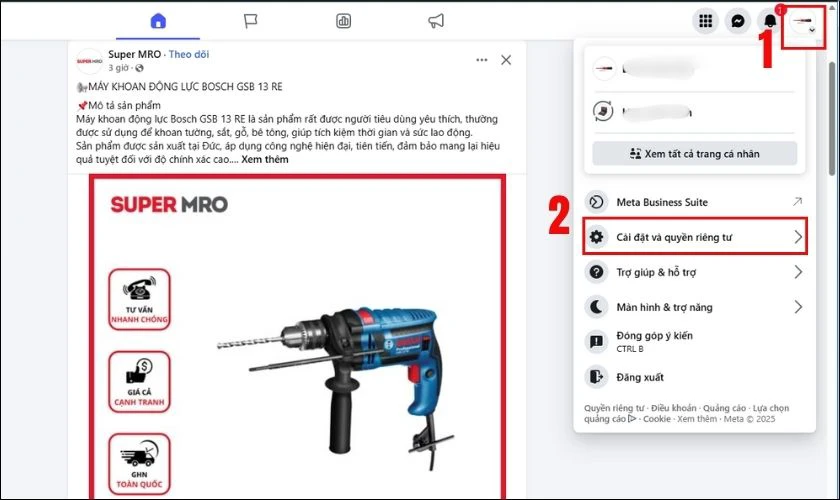Click the feedback exclamation icon
Viewport: 840px width, 500px height.
pos(596,342)
